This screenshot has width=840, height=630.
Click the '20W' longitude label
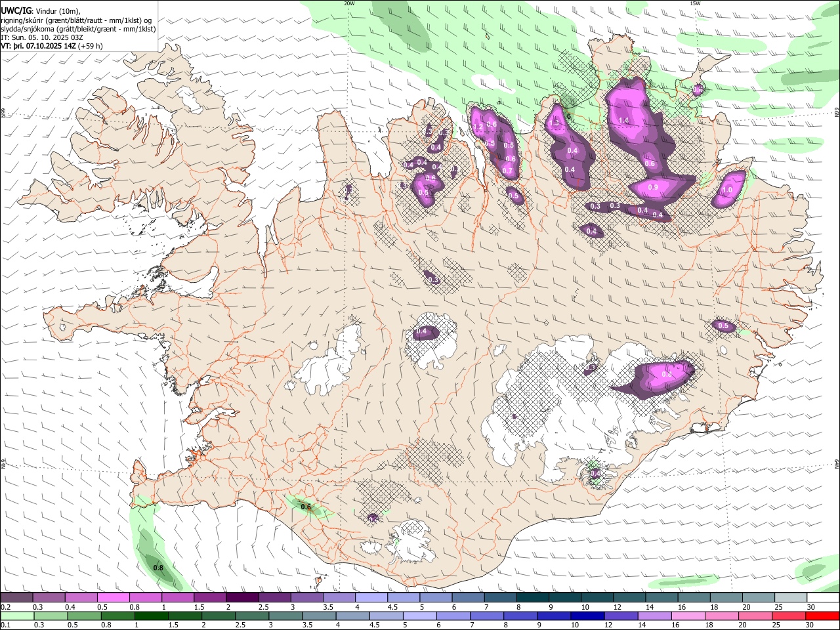click(x=349, y=3)
